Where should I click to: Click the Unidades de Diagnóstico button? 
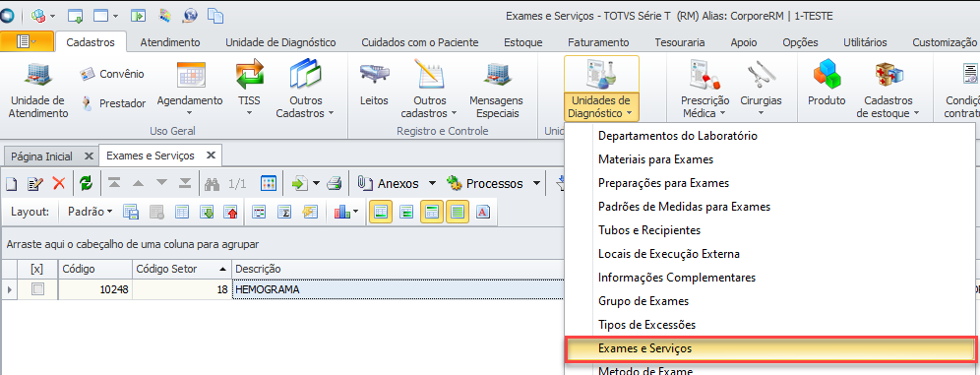tap(601, 89)
